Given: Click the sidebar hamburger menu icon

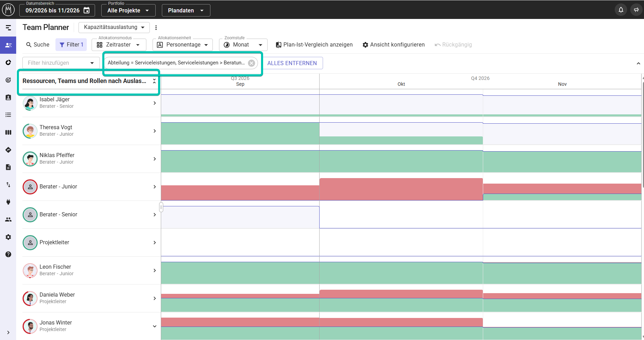Looking at the screenshot, I should [8, 28].
